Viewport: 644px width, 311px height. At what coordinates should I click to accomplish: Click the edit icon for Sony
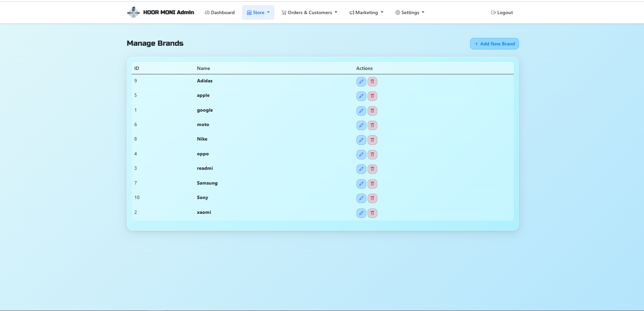tap(361, 198)
